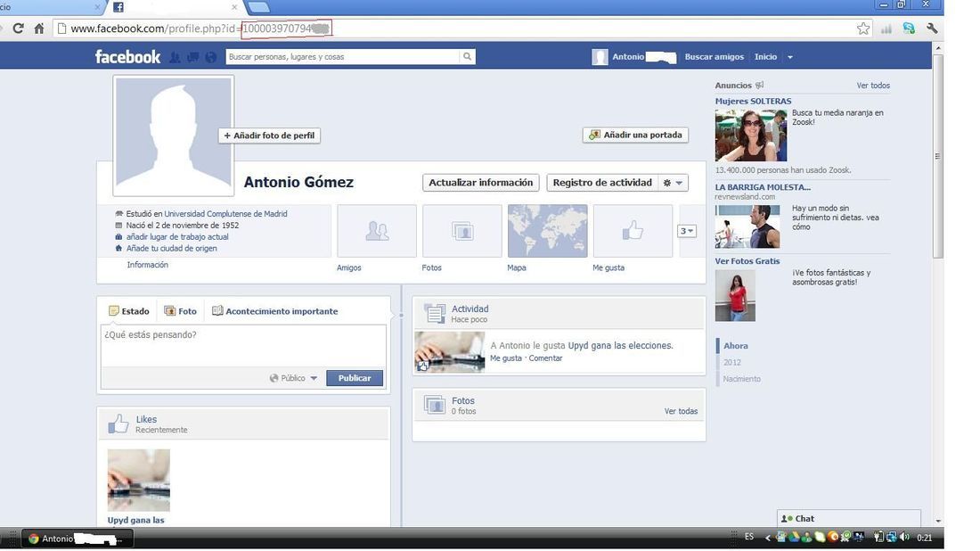This screenshot has width=980, height=551.
Task: Open LA BARRIGA MOLESTA ad link
Action: [763, 187]
